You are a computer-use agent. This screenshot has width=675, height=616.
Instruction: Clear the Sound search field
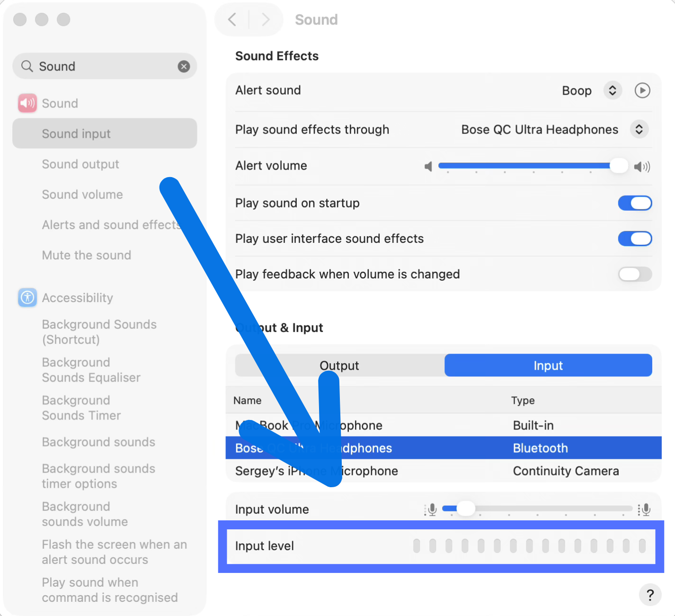(x=184, y=66)
